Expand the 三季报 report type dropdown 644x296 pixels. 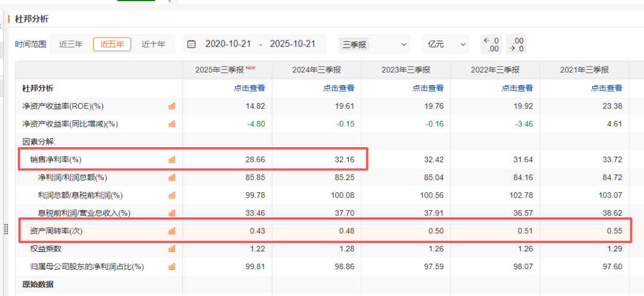tap(374, 44)
